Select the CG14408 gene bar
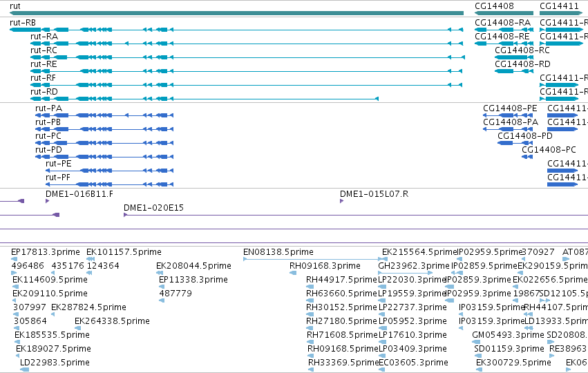Screen dimensions: 588x373 point(504,13)
